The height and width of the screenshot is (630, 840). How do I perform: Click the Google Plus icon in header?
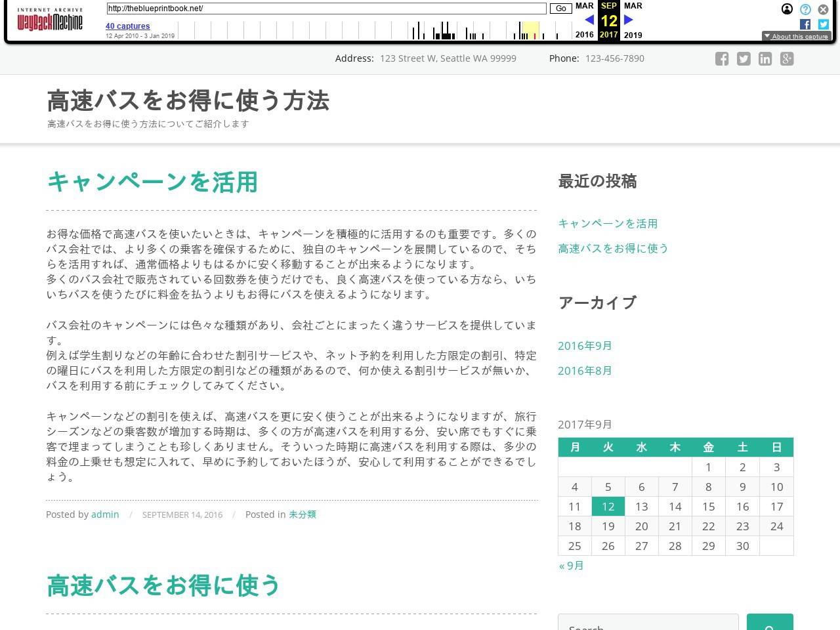(787, 59)
